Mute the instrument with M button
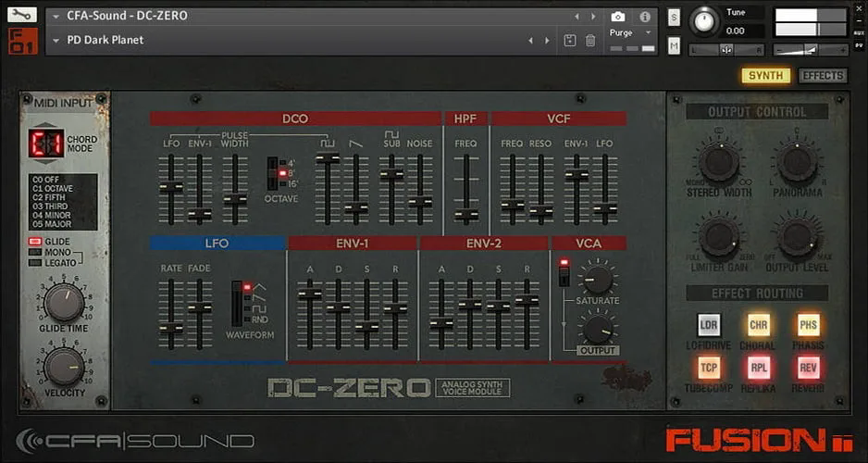 674,46
